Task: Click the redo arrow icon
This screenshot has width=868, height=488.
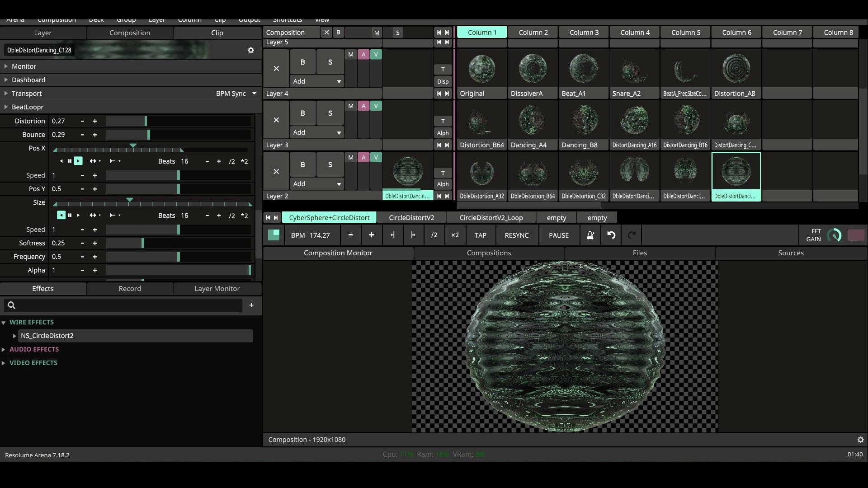Action: coord(632,235)
